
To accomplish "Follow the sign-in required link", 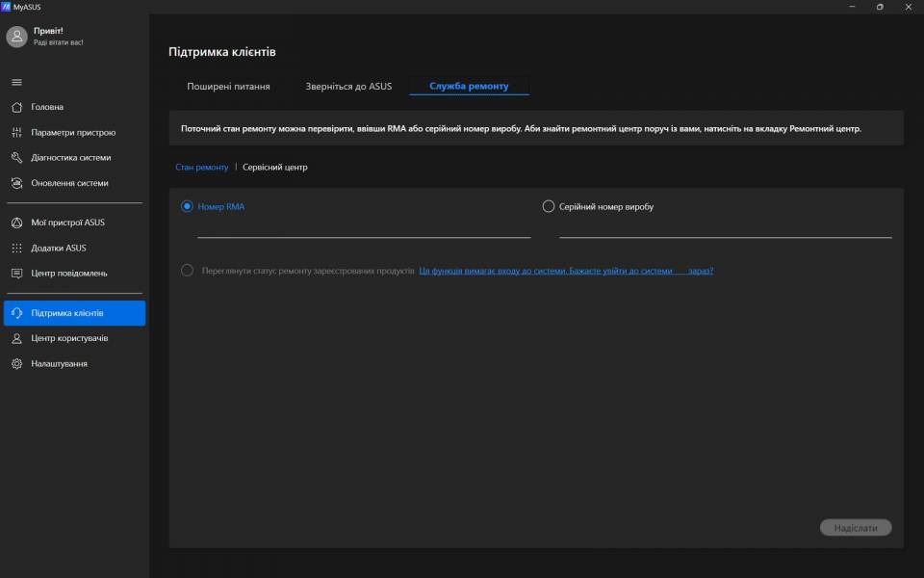I will [566, 271].
